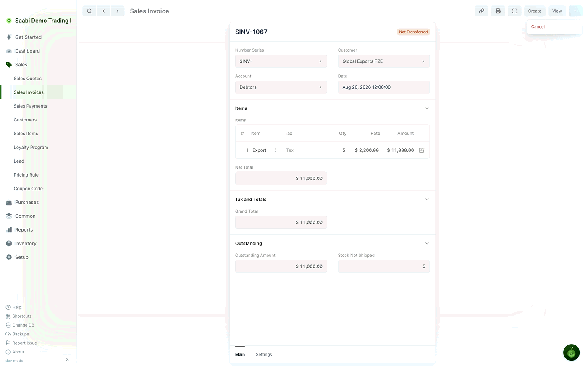
Task: Open the Debtors account link arrow
Action: pos(320,87)
